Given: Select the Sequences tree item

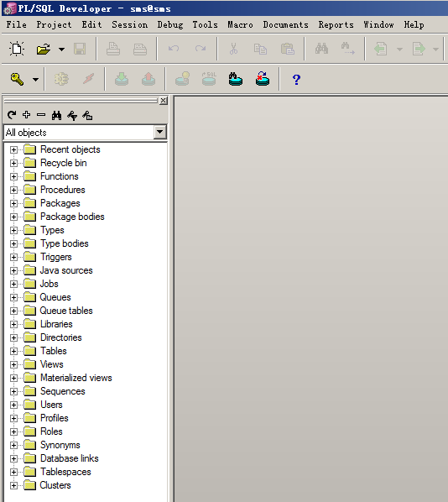Looking at the screenshot, I should 63,391.
